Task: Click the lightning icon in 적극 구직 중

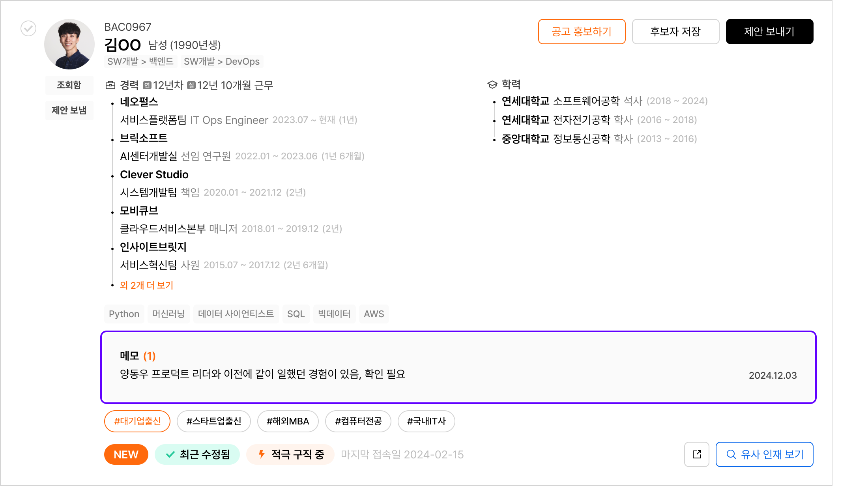Action: [x=262, y=454]
